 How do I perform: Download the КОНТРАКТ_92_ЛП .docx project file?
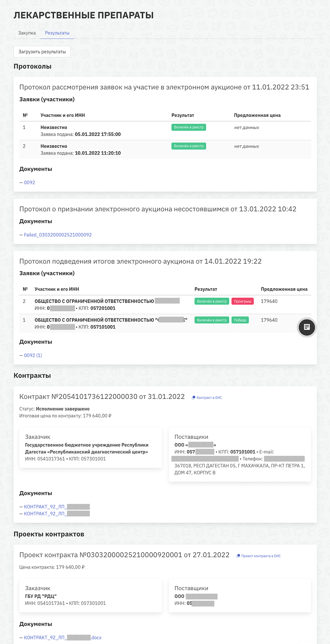[62, 638]
